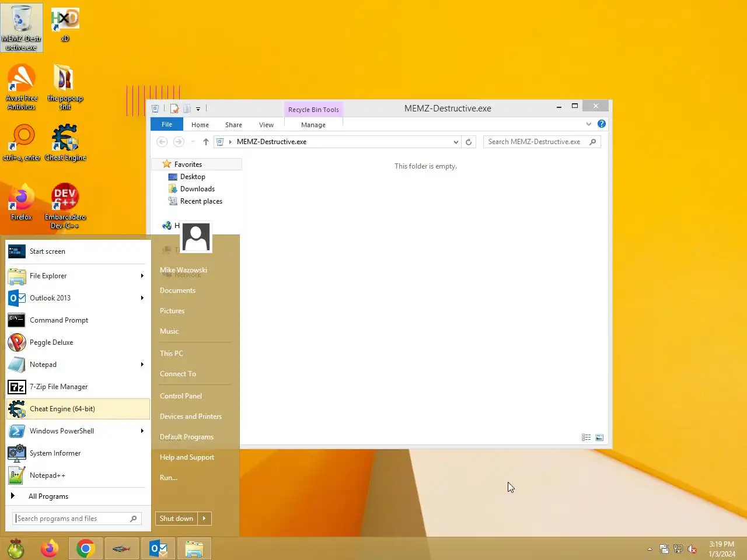The image size is (747, 560).
Task: Expand File Explorer submenu arrow
Action: [x=142, y=276]
